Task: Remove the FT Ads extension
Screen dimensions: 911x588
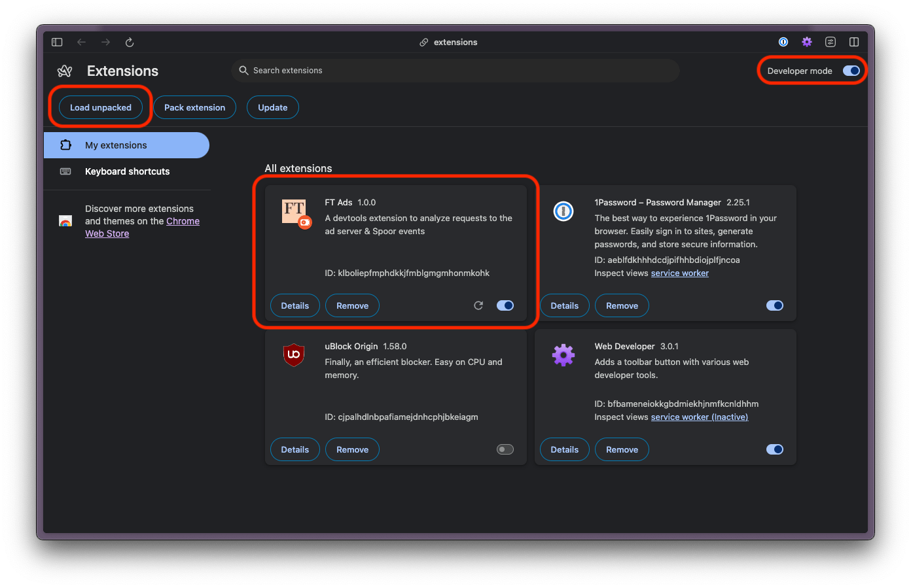Action: pos(352,305)
